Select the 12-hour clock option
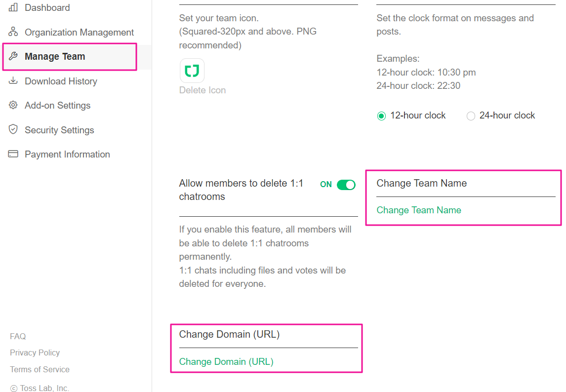 (381, 116)
